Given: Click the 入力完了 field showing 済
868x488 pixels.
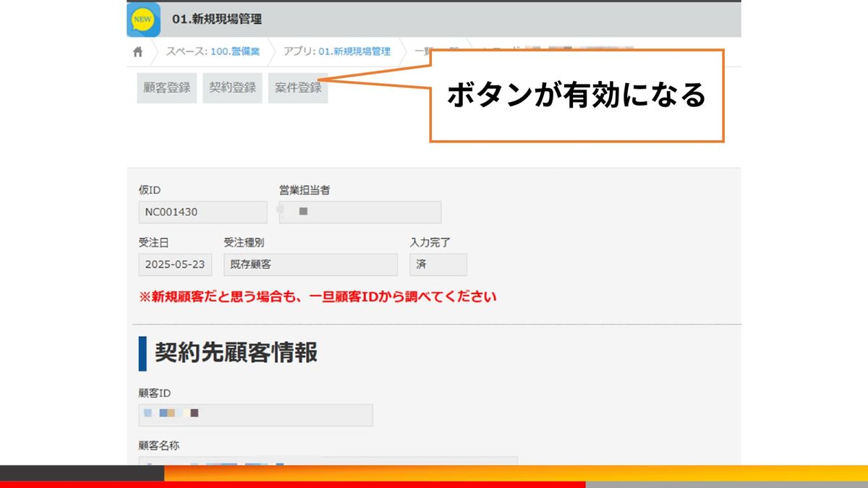Looking at the screenshot, I should pyautogui.click(x=438, y=265).
